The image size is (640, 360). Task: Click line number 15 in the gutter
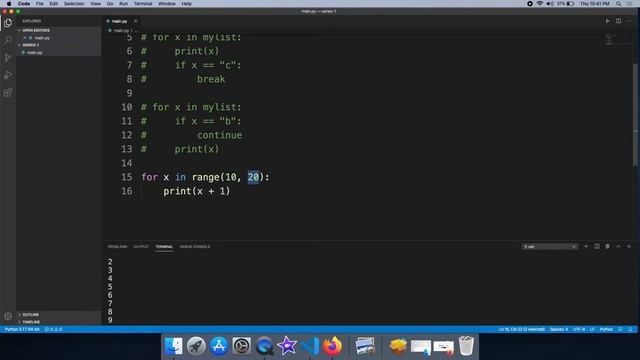tap(127, 177)
